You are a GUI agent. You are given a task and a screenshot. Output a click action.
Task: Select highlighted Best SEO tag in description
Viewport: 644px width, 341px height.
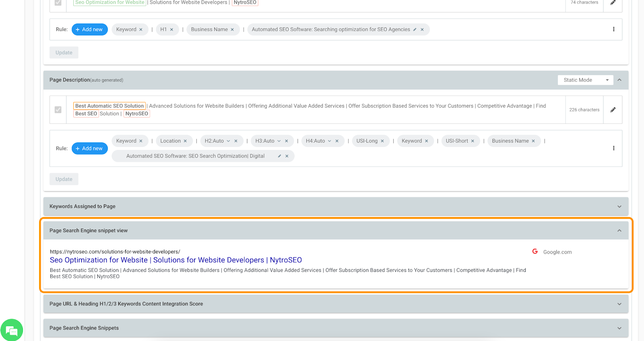click(86, 114)
